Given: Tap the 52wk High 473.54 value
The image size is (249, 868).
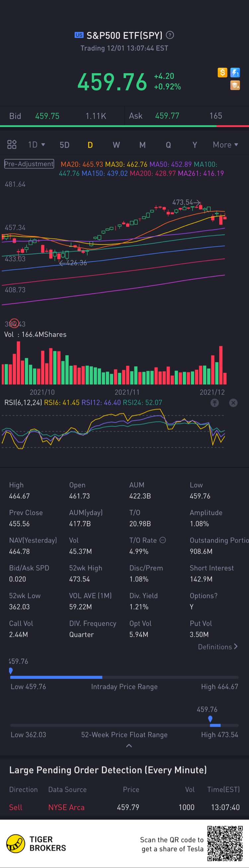Looking at the screenshot, I should click(79, 579).
